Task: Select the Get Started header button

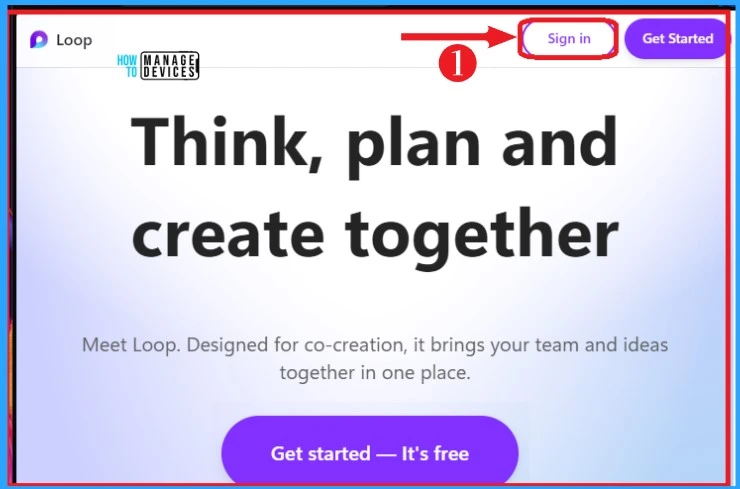Action: point(677,39)
